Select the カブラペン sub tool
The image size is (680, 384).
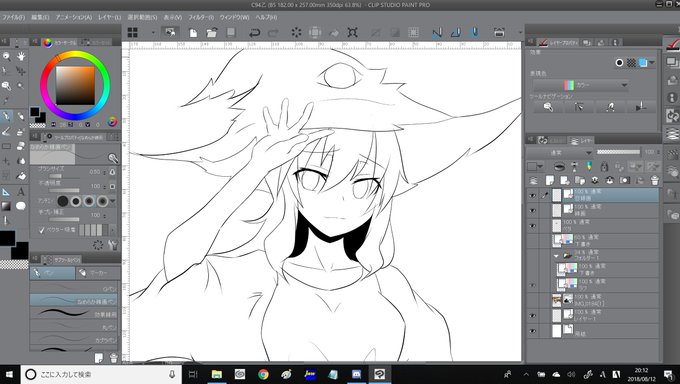[74, 339]
